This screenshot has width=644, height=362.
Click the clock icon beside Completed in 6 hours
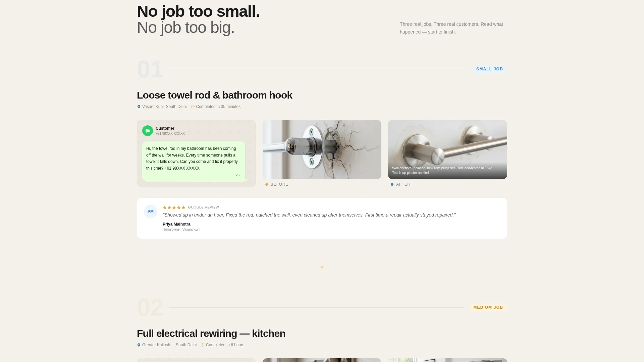(203, 345)
